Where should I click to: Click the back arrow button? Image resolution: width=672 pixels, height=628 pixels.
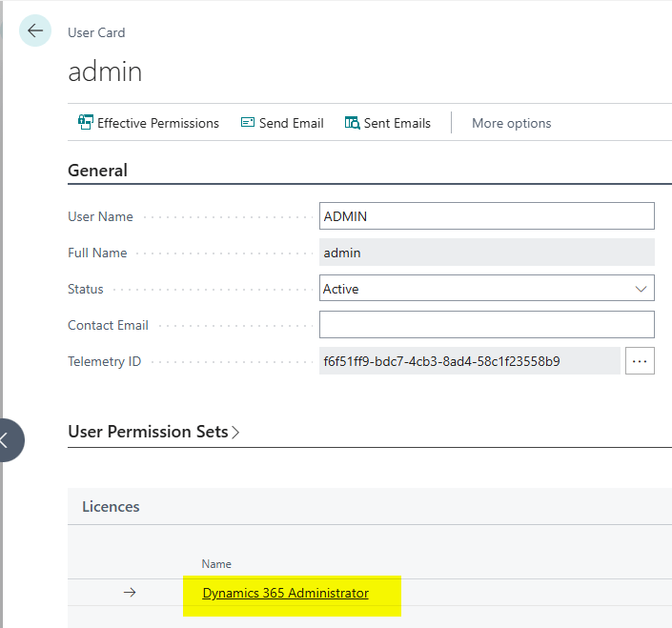[x=35, y=31]
